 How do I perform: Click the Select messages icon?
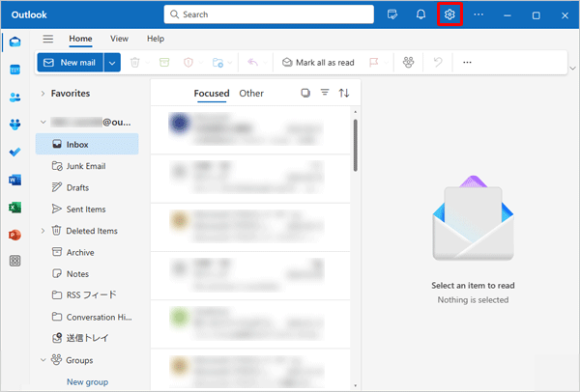click(305, 93)
